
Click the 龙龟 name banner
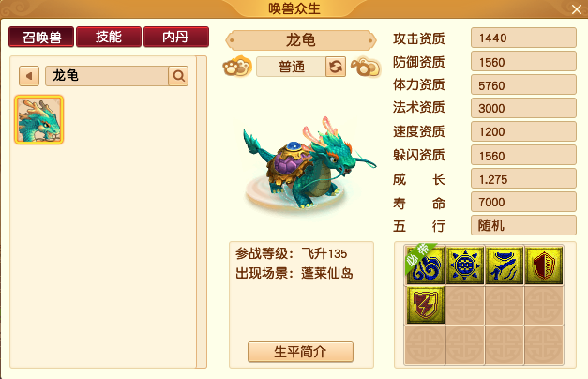pos(300,40)
